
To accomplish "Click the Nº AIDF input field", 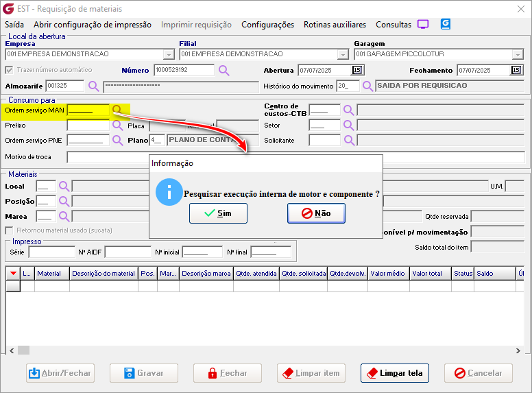I will tap(128, 252).
